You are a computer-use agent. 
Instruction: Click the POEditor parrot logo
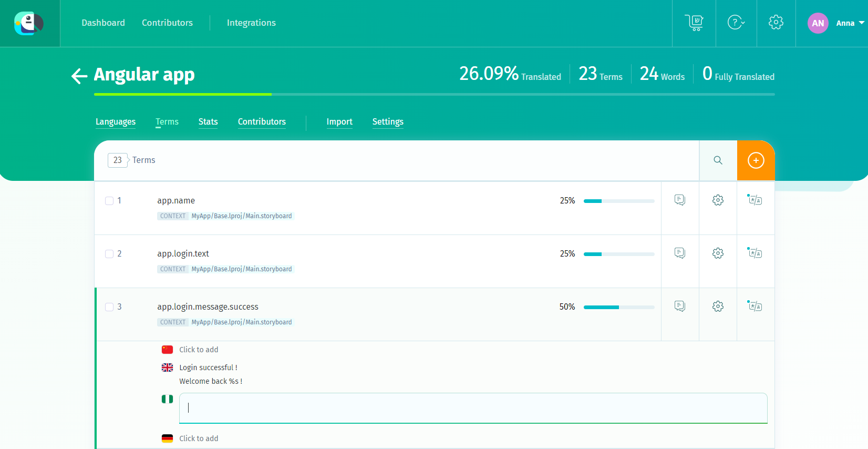pyautogui.click(x=29, y=23)
